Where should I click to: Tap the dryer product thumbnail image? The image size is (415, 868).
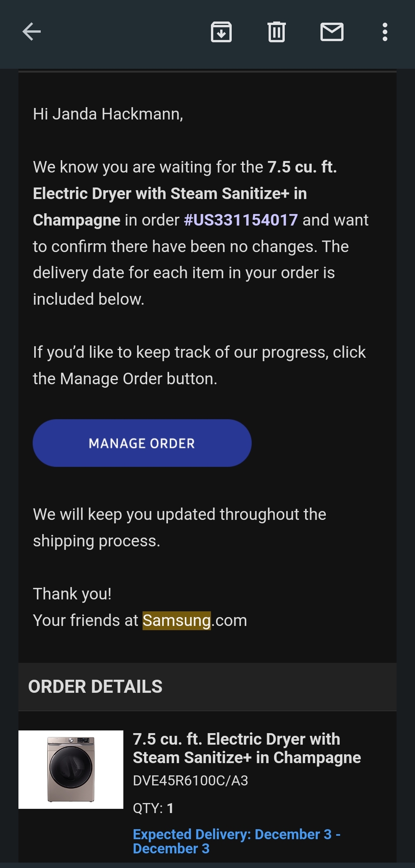click(71, 770)
